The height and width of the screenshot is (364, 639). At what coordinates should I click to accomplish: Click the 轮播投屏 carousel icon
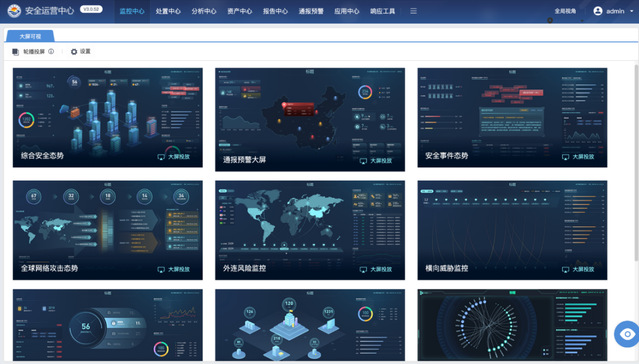[x=15, y=52]
